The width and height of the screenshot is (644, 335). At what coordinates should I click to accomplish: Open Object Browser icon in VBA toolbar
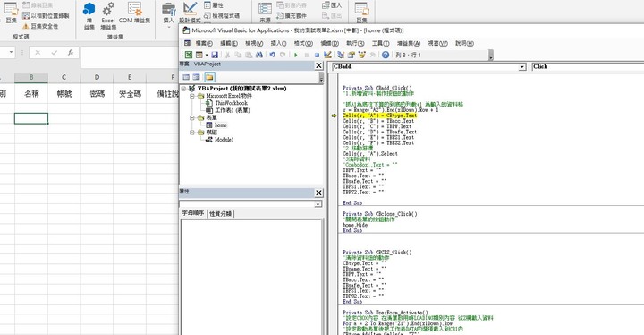[x=362, y=55]
